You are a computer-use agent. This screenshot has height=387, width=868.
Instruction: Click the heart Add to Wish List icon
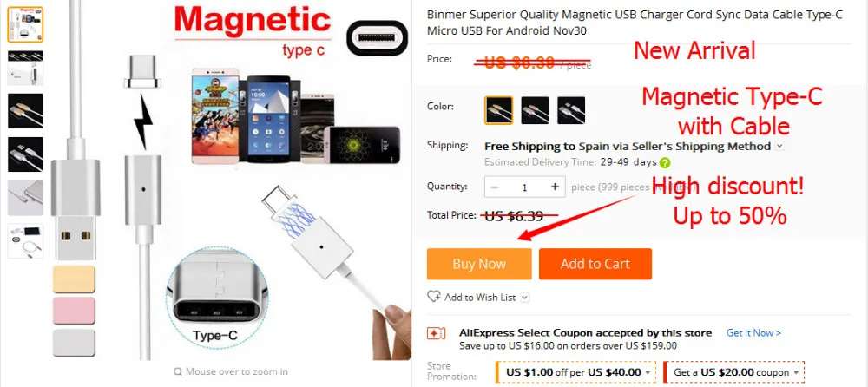click(433, 297)
